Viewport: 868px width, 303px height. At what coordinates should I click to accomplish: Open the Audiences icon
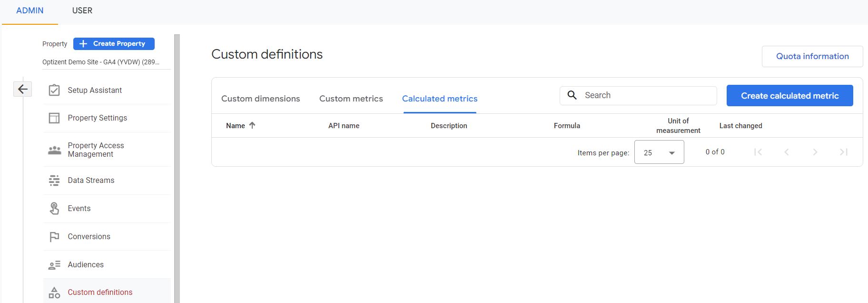[x=54, y=264]
